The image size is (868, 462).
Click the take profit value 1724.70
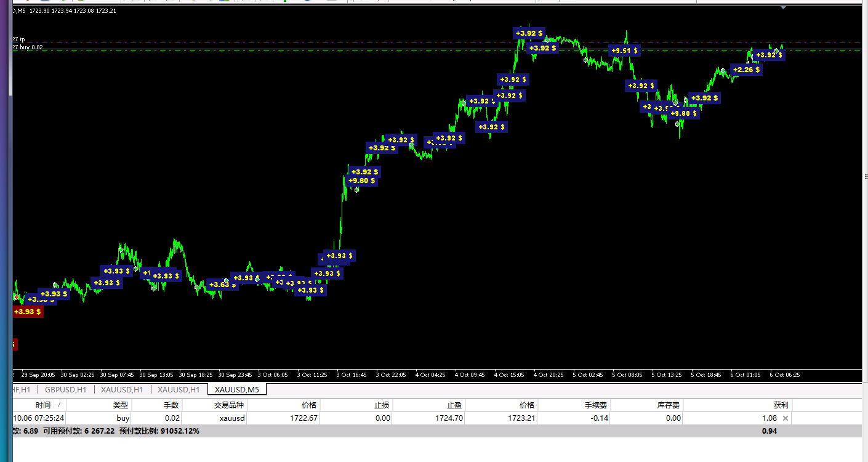tap(448, 418)
